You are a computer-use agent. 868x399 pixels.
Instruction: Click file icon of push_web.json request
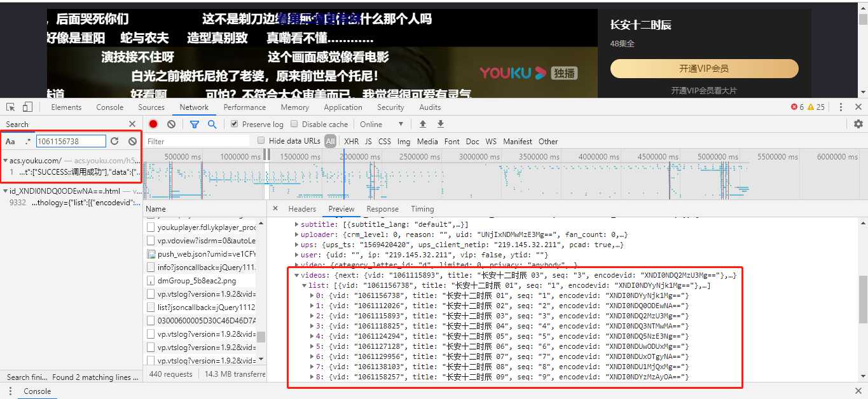pyautogui.click(x=151, y=254)
